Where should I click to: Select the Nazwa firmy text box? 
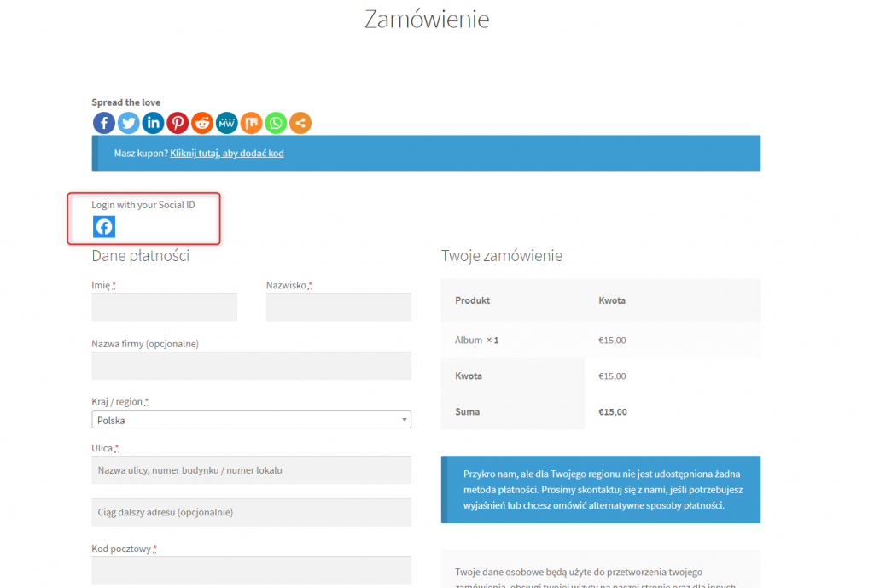pos(251,366)
